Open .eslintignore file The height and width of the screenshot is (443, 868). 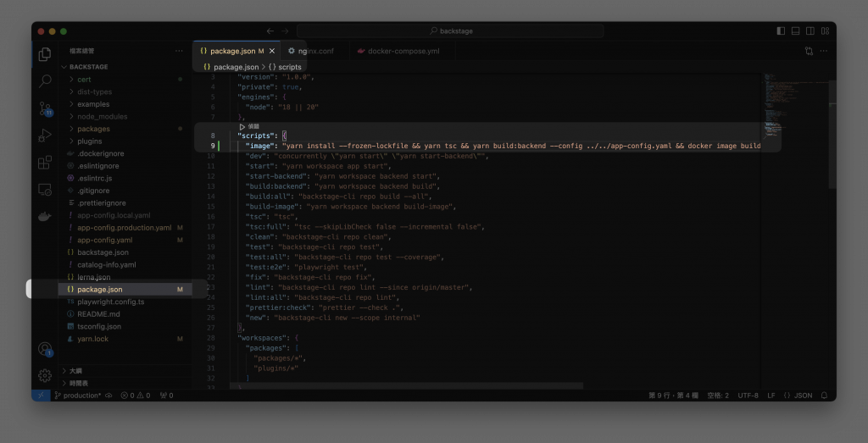click(125, 166)
